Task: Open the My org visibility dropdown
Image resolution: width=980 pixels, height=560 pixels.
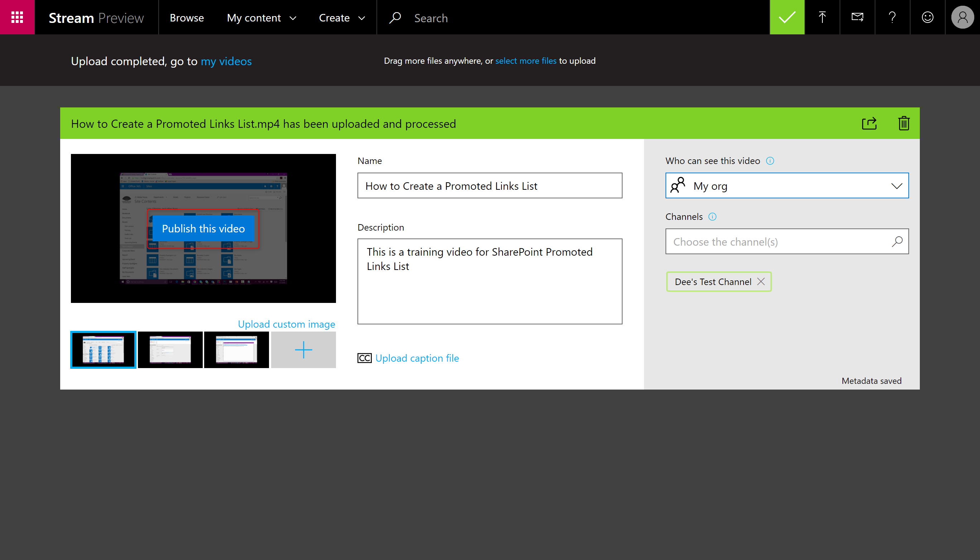Action: (x=787, y=185)
